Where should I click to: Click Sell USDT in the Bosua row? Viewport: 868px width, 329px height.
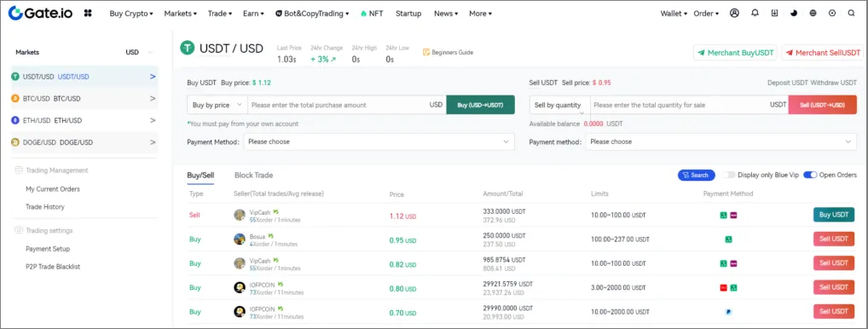[834, 240]
